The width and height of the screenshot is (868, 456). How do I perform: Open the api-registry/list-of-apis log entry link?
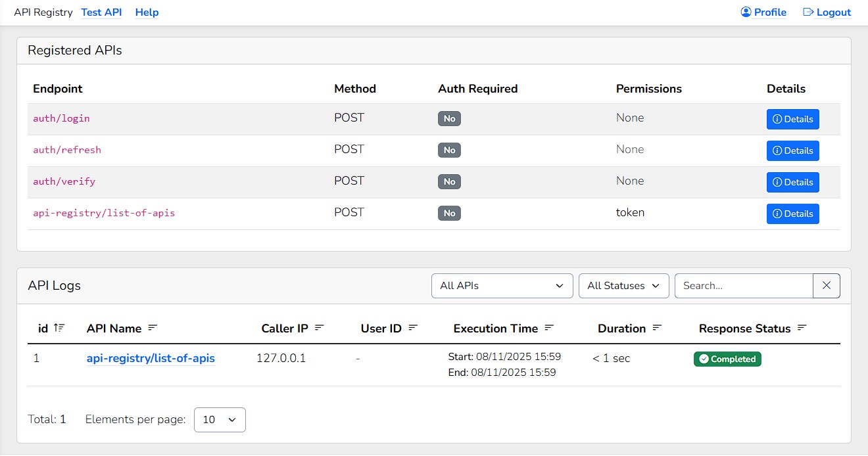click(151, 359)
